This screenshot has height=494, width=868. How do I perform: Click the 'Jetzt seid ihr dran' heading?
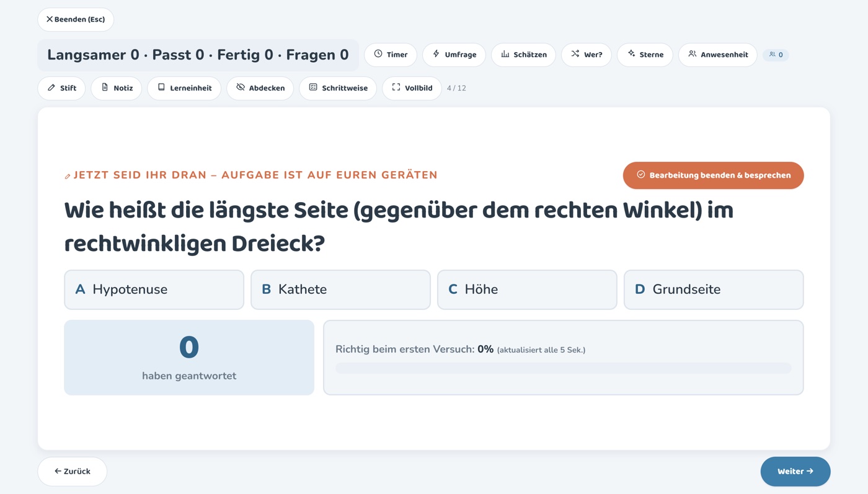[255, 175]
